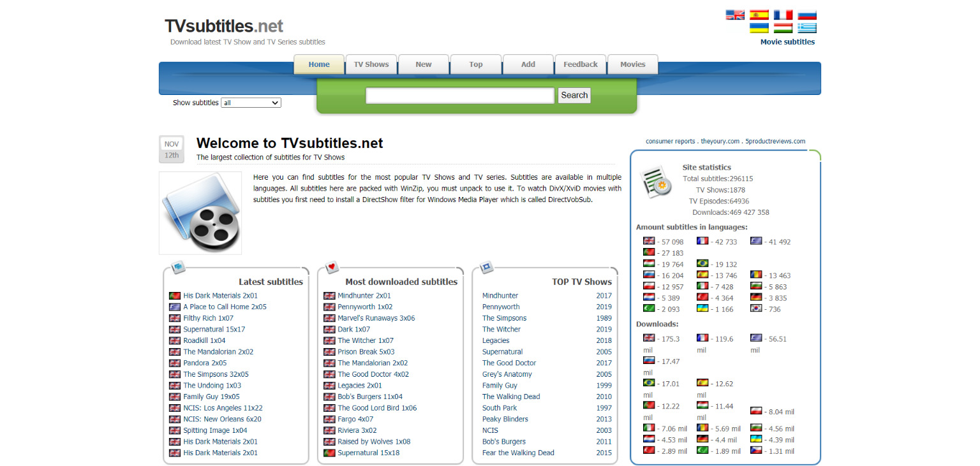The height and width of the screenshot is (466, 980).
Task: Open The Simpsons in TOP TV Shows
Action: pos(504,318)
